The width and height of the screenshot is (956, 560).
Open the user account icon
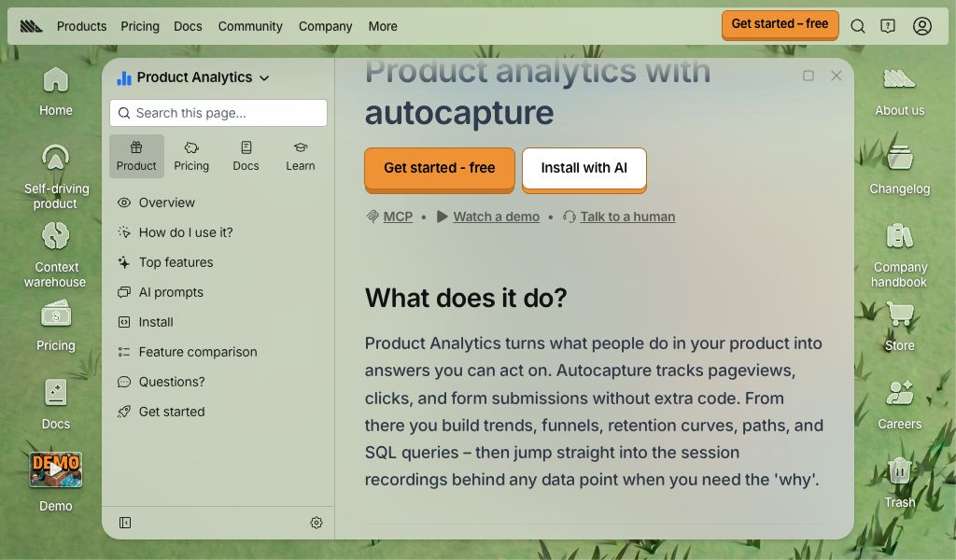point(921,26)
